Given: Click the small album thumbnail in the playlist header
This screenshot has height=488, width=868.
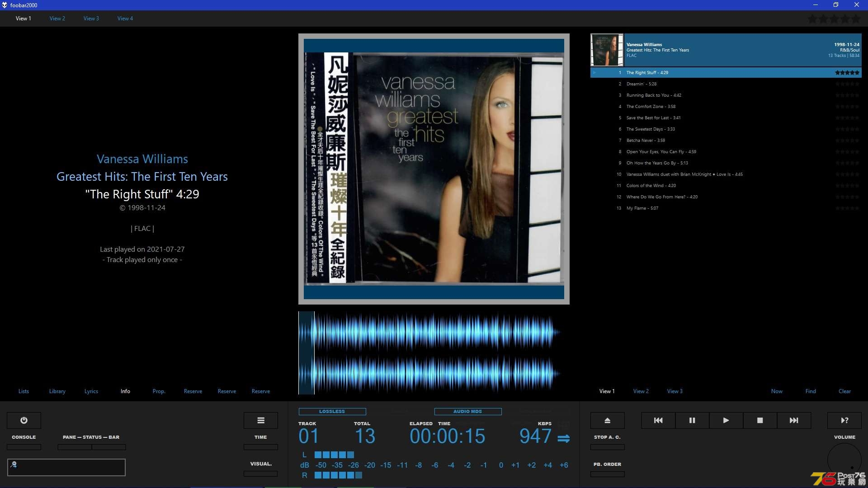Looking at the screenshot, I should click(x=607, y=50).
